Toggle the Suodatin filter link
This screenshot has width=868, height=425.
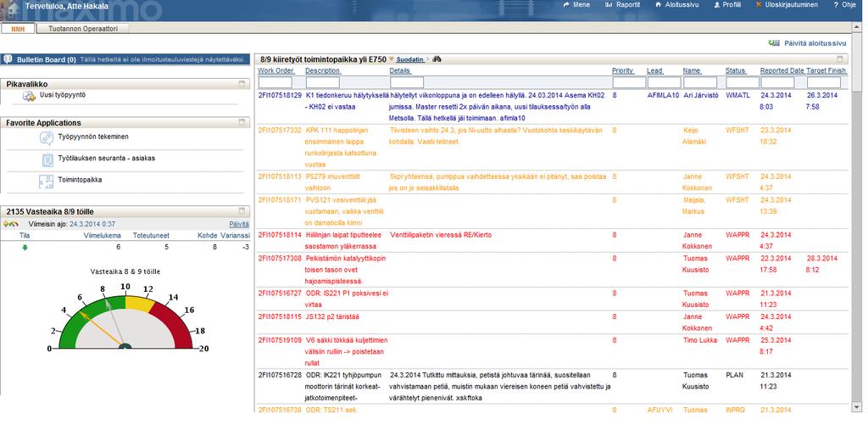point(410,59)
